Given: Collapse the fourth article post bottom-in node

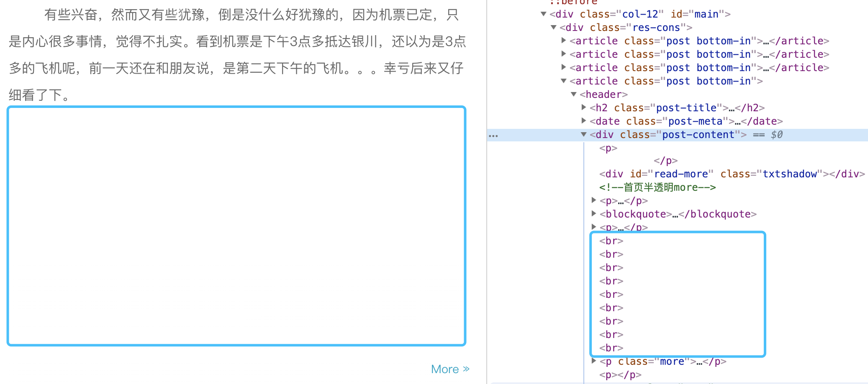Looking at the screenshot, I should [x=564, y=81].
